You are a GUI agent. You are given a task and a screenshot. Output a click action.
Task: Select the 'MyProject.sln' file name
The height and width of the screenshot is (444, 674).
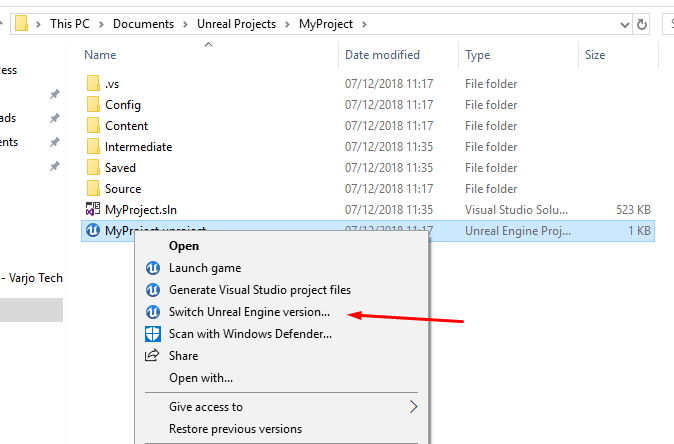(141, 210)
